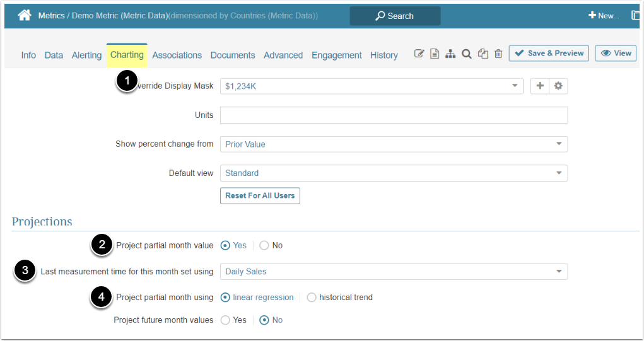Click the edit pencil icon in toolbar
Image resolution: width=644 pixels, height=341 pixels.
point(419,54)
